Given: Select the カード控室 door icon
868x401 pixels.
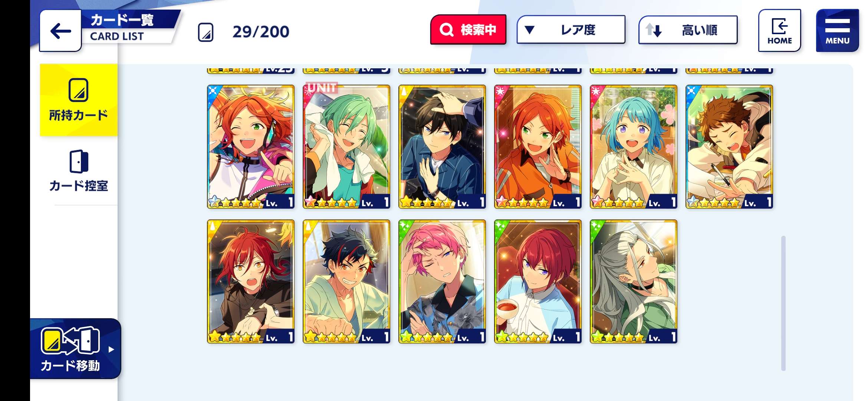Looking at the screenshot, I should click(79, 162).
